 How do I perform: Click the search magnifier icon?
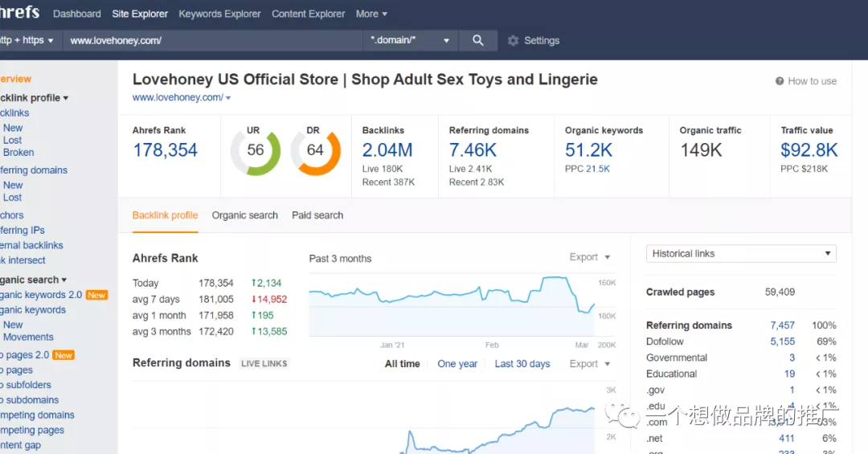[x=477, y=40]
